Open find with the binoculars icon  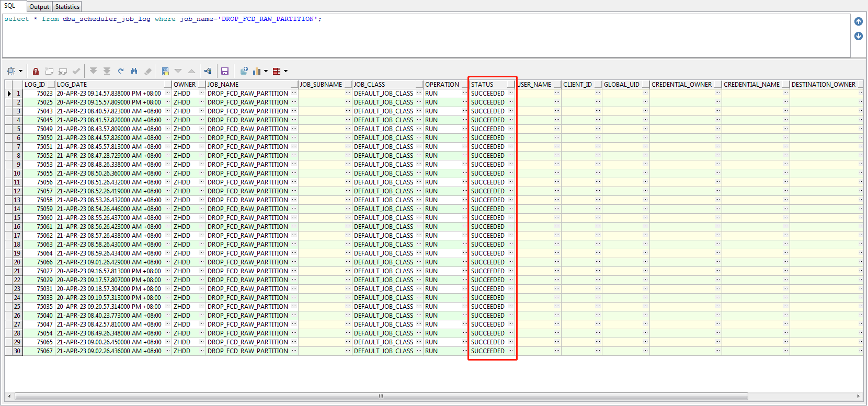(x=134, y=71)
